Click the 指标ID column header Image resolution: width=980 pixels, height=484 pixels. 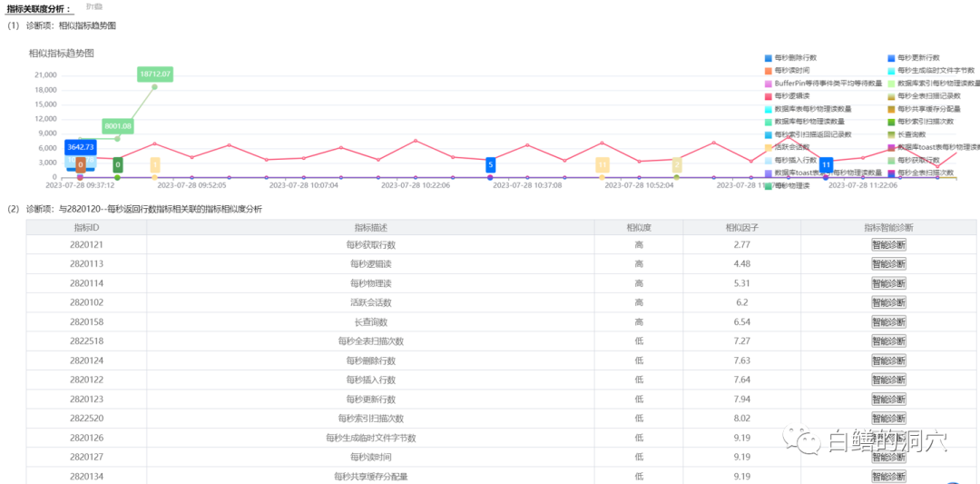point(86,227)
